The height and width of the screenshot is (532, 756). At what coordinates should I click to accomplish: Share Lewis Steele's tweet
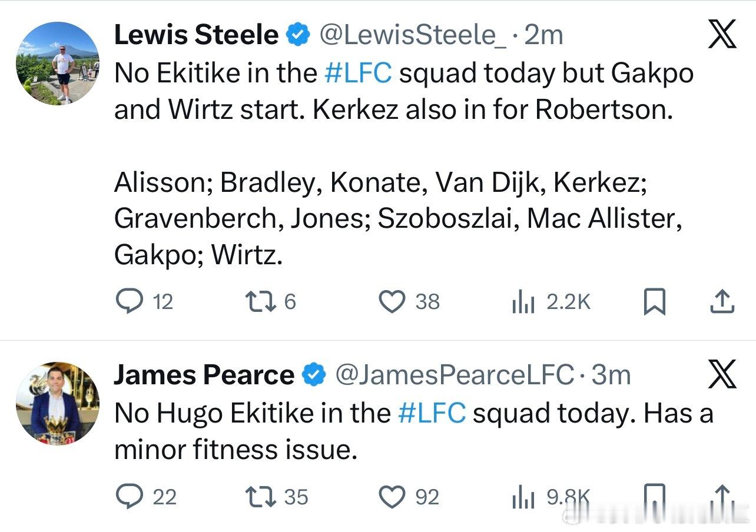point(722,302)
